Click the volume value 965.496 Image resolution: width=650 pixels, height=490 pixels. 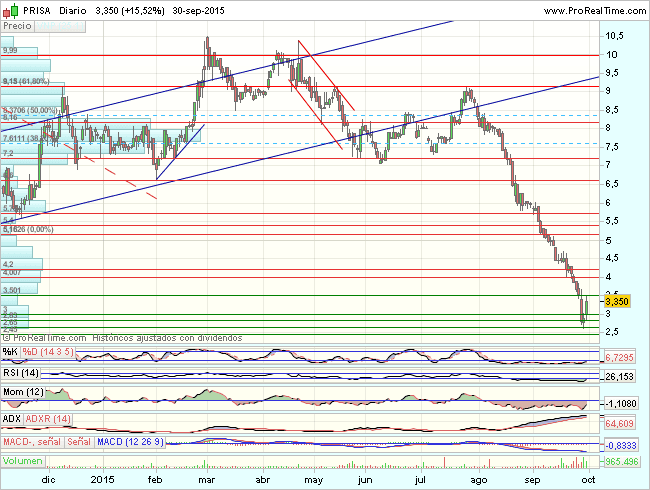[x=621, y=461]
